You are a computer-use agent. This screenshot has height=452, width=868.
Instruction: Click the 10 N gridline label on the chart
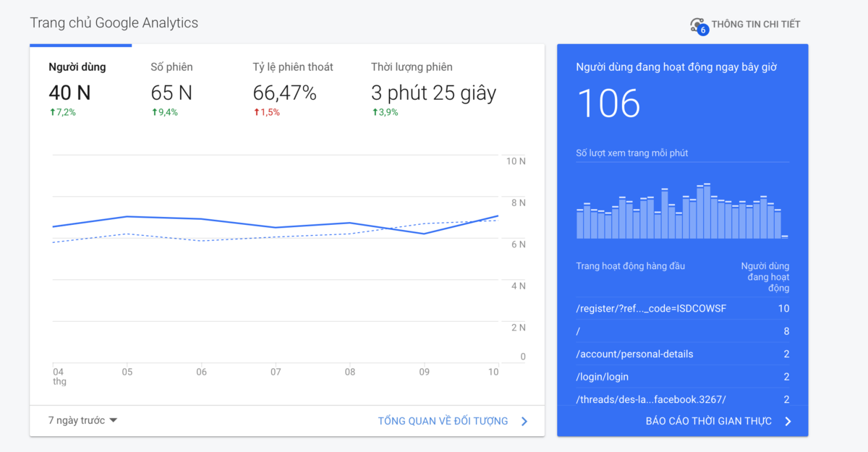(516, 161)
